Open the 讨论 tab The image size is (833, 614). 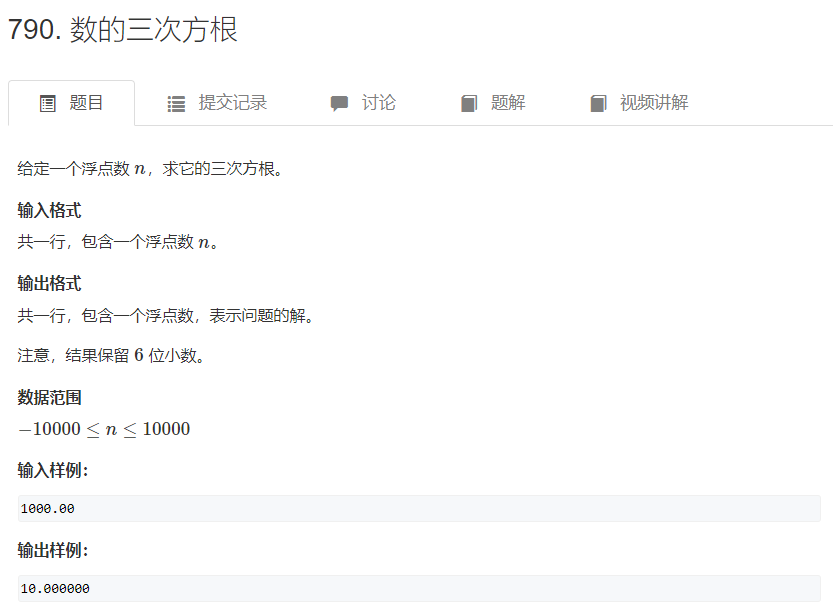click(x=363, y=103)
